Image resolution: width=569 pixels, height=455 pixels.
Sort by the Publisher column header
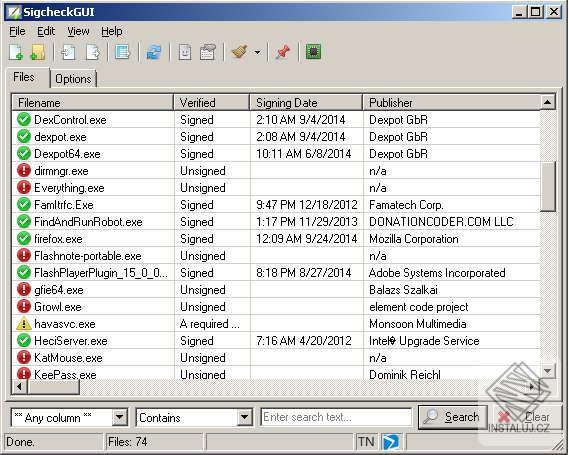coord(451,103)
